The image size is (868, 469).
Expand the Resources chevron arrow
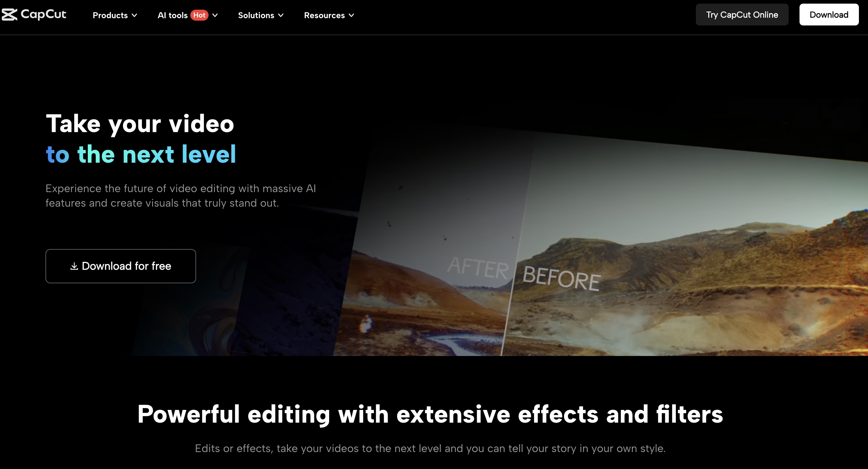click(x=352, y=15)
